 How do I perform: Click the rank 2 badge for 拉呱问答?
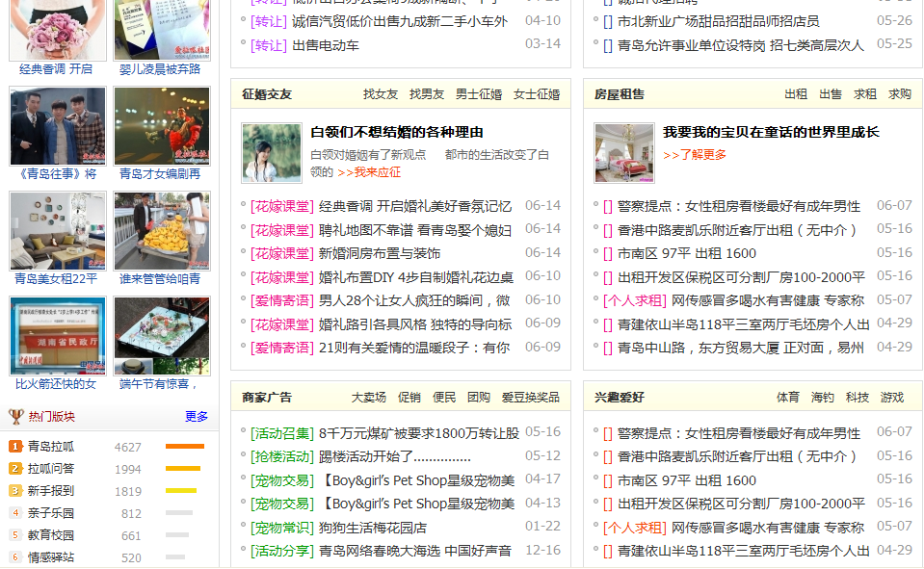(x=16, y=469)
